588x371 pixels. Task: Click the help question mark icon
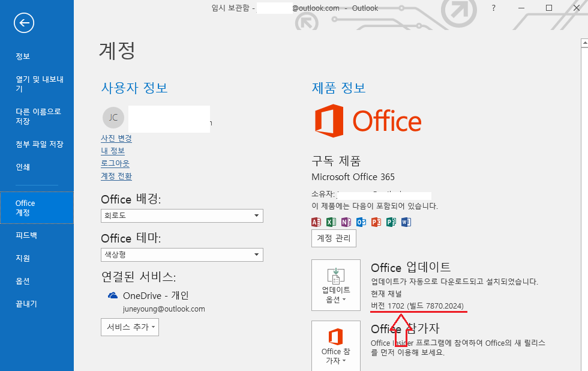(493, 8)
